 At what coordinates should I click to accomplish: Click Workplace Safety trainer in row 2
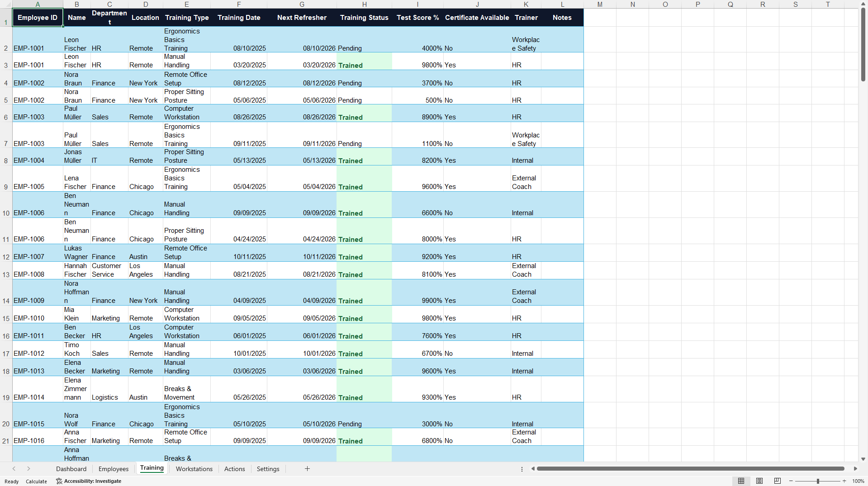(526, 40)
